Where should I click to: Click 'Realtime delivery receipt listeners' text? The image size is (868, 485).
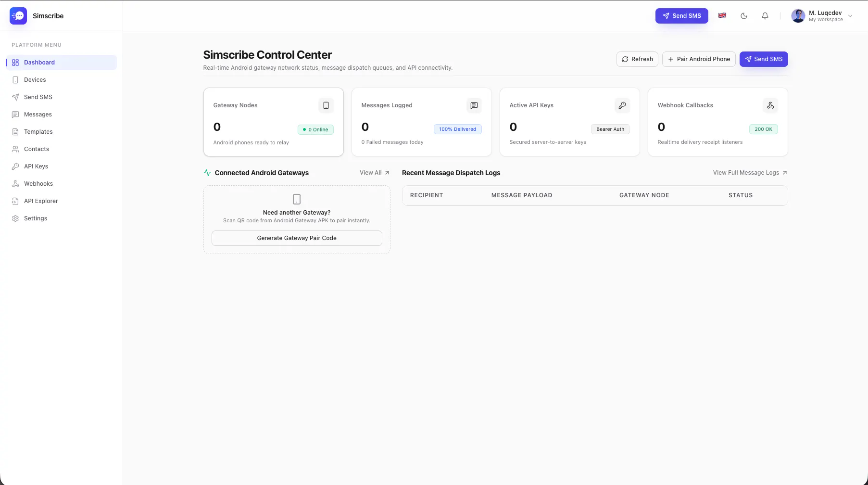(x=700, y=142)
